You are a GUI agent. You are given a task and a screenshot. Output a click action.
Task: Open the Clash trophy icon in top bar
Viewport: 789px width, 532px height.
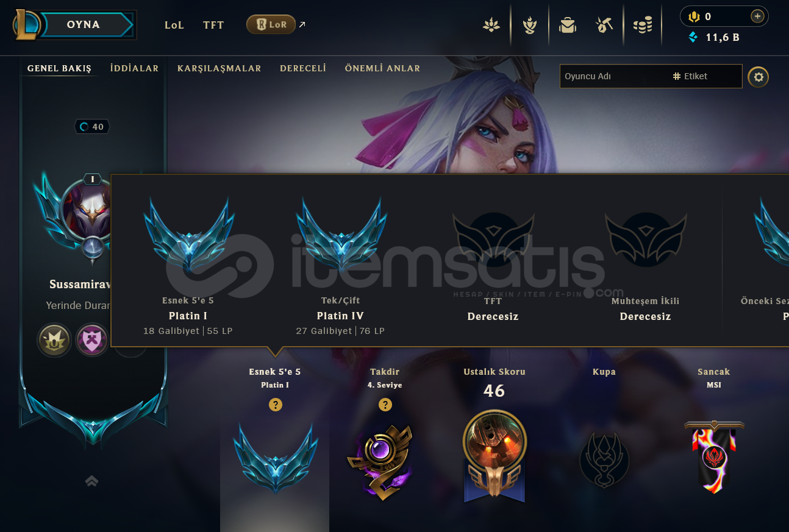(529, 25)
